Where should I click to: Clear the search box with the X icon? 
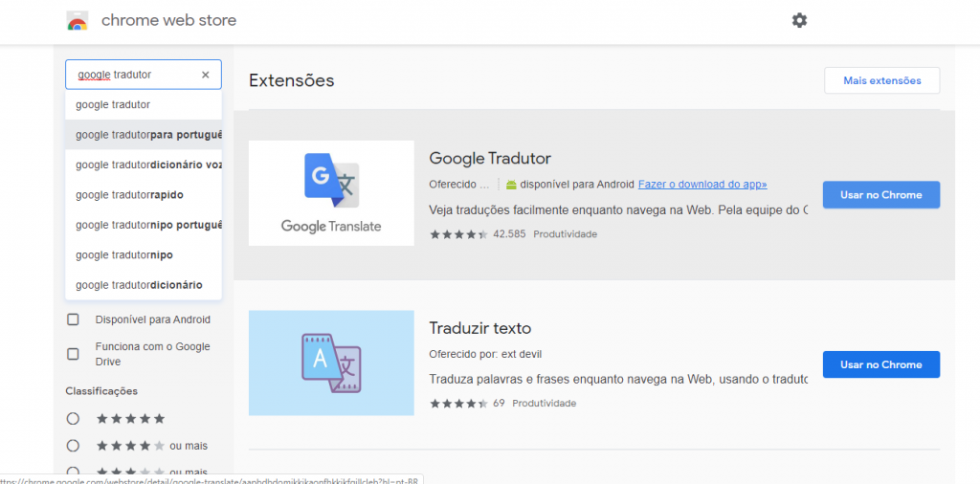point(205,75)
